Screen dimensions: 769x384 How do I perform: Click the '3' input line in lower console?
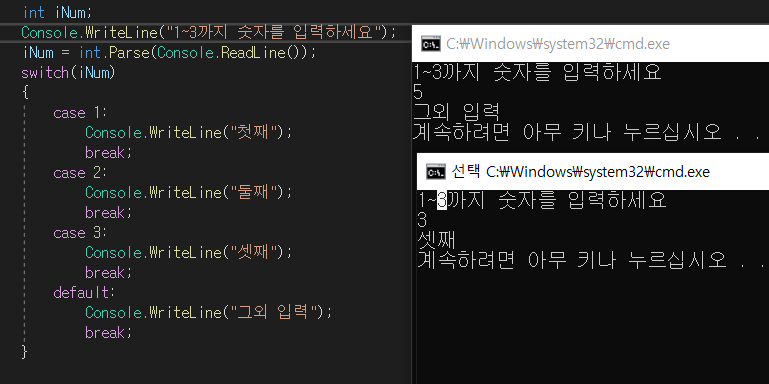(x=423, y=220)
